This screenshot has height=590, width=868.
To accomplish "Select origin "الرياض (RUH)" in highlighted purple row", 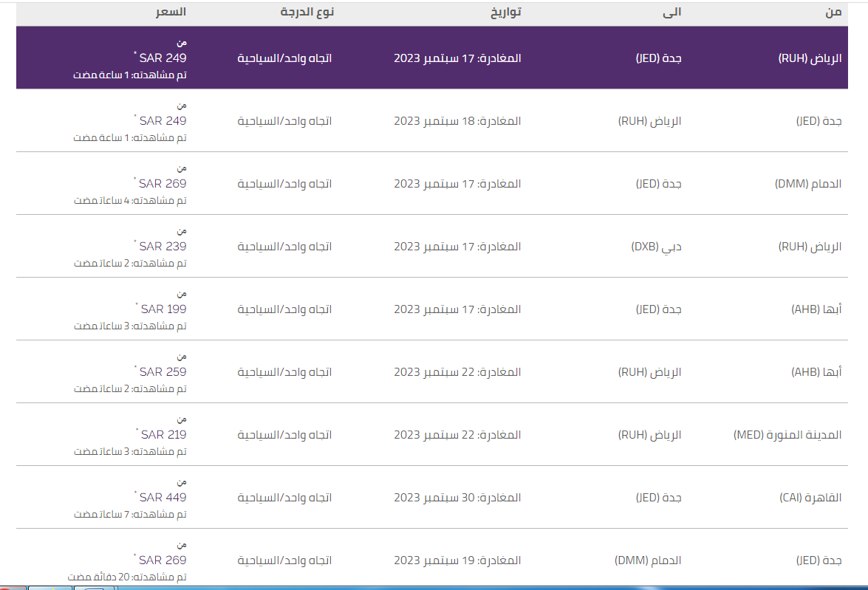I will point(810,58).
